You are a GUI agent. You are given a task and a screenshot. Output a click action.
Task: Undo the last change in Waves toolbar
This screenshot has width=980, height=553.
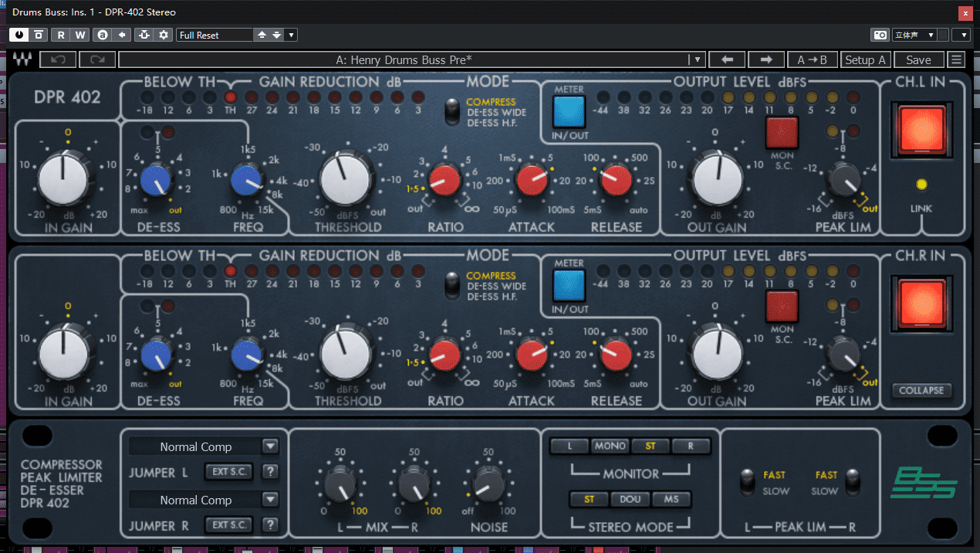pos(58,59)
